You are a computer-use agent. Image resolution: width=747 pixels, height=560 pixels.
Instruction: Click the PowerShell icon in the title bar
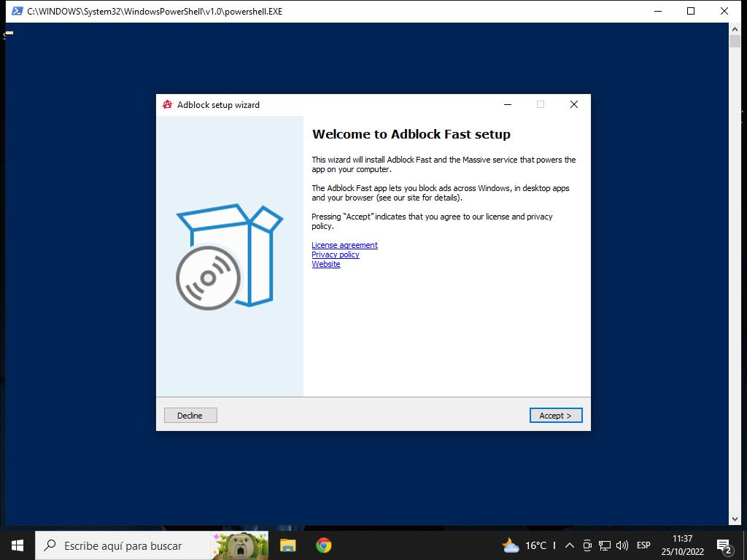coord(17,11)
